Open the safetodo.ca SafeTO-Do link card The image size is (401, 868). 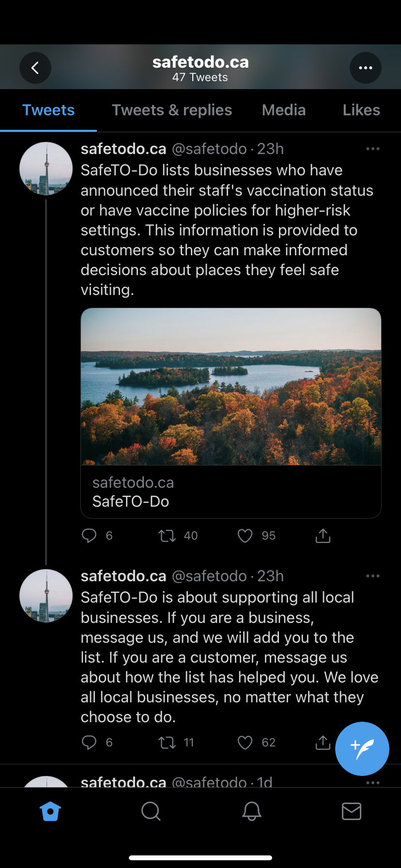231,492
